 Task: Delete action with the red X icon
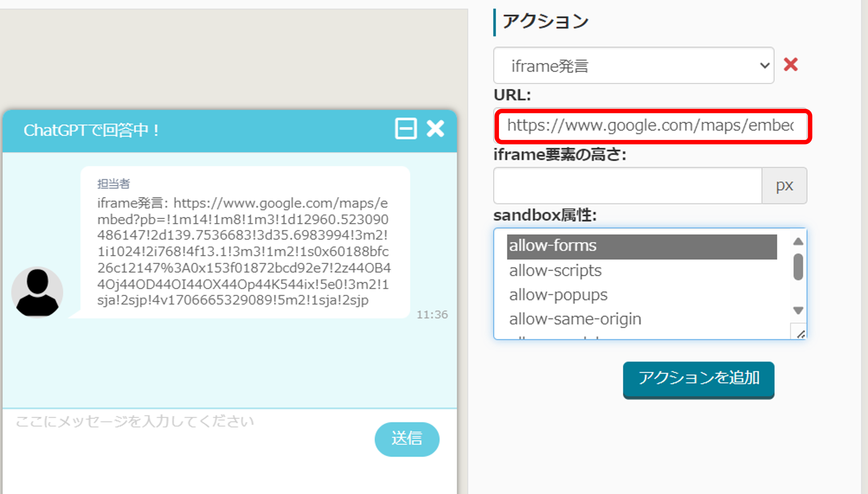coord(791,64)
